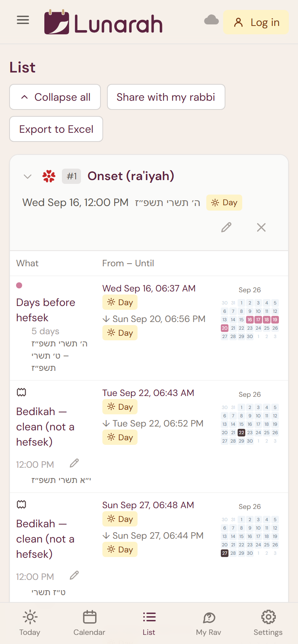
Task: Go to the Settings tab
Action: click(x=268, y=623)
